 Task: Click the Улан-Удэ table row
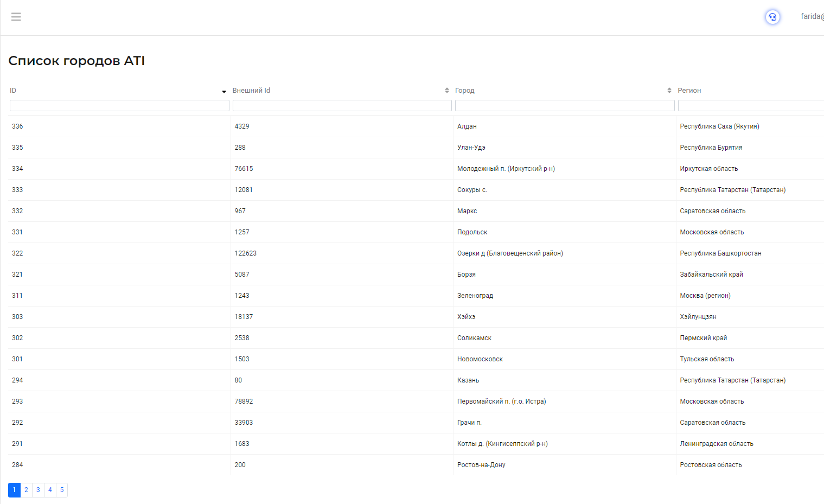coord(471,148)
